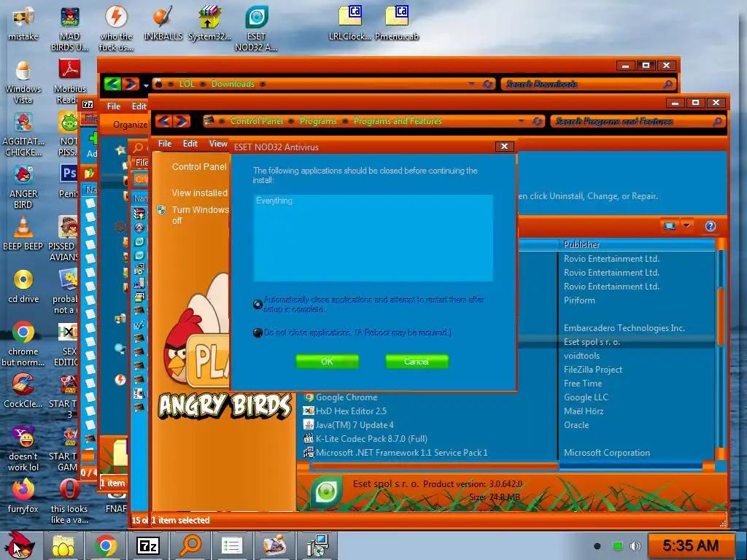Viewport: 747px width, 560px height.
Task: Open recent pages dropdown in Downloads window
Action: point(146,86)
